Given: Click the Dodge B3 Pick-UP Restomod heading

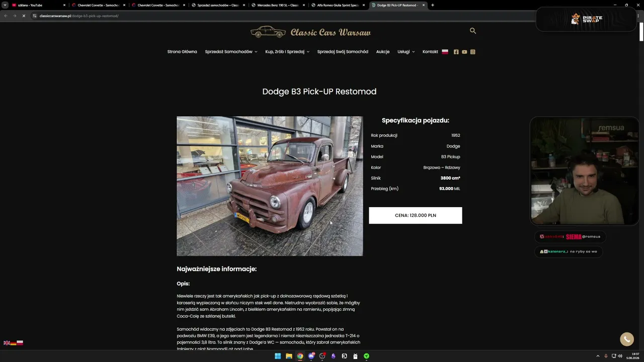Looking at the screenshot, I should (319, 92).
